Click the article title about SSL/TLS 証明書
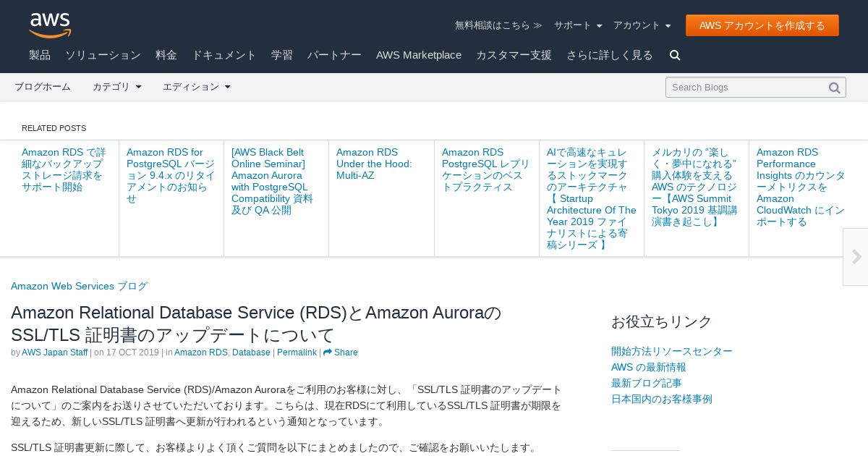868x456 pixels. (x=256, y=324)
